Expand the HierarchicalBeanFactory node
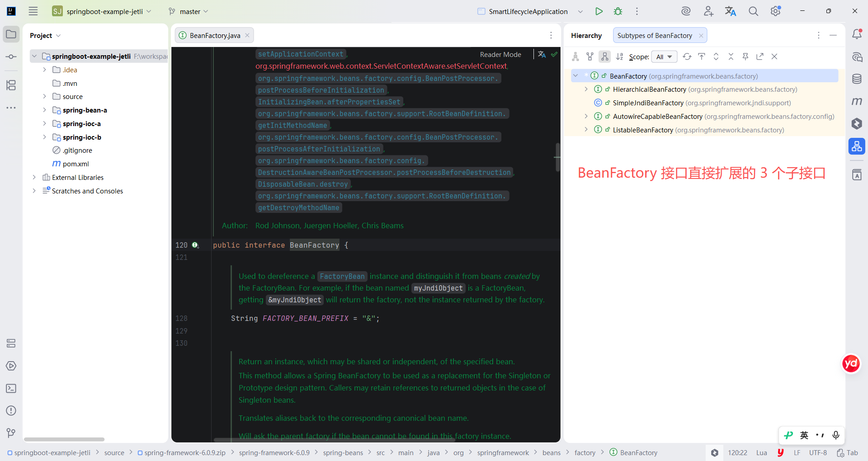Image resolution: width=868 pixels, height=461 pixels. pos(586,89)
